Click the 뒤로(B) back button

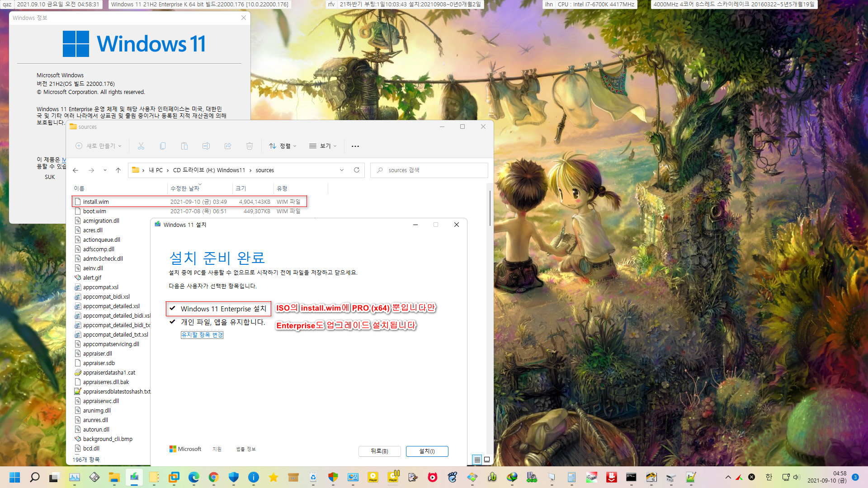pos(379,451)
